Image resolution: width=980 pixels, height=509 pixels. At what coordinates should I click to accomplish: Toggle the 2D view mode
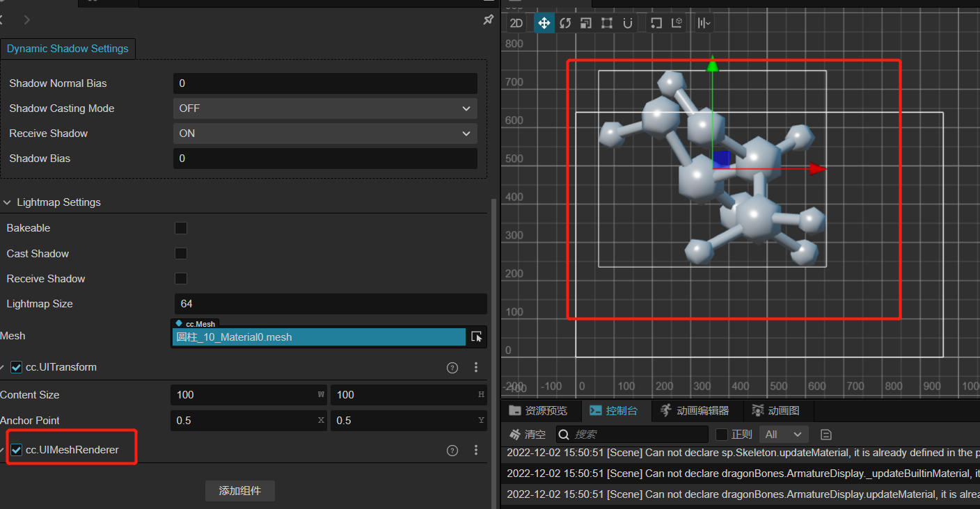coord(516,22)
